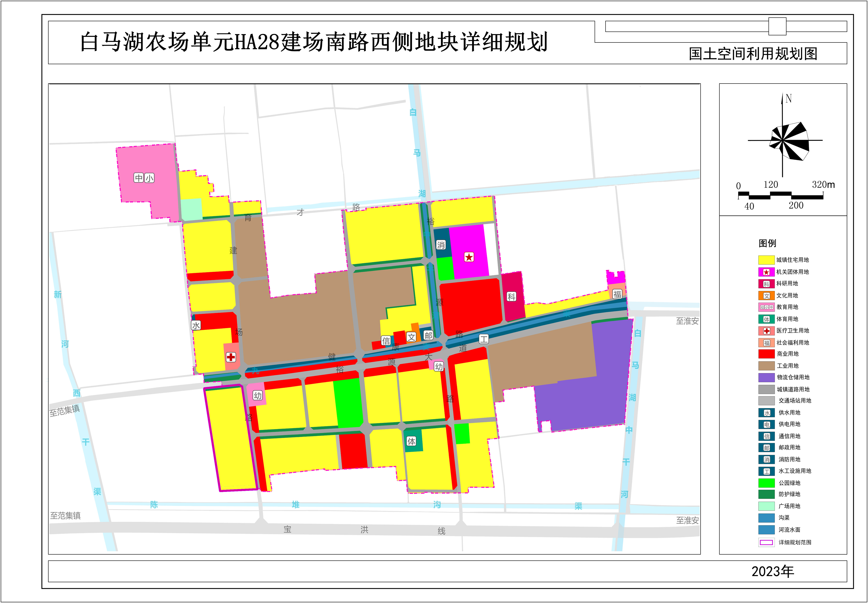Click the 工 water works symbol on the map
The width and height of the screenshot is (868, 603).
[x=484, y=339]
